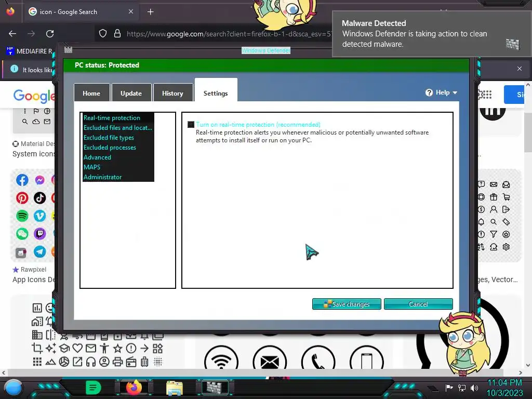Click the Facebook icon in Rawpixel image
The height and width of the screenshot is (399, 532).
22,180
